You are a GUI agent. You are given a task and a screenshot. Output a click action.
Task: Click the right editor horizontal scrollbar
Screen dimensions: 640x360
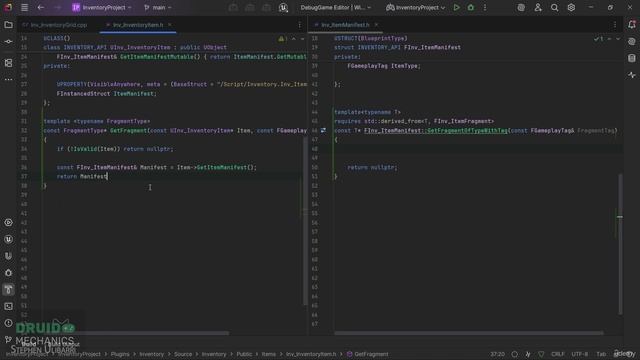coord(469,333)
